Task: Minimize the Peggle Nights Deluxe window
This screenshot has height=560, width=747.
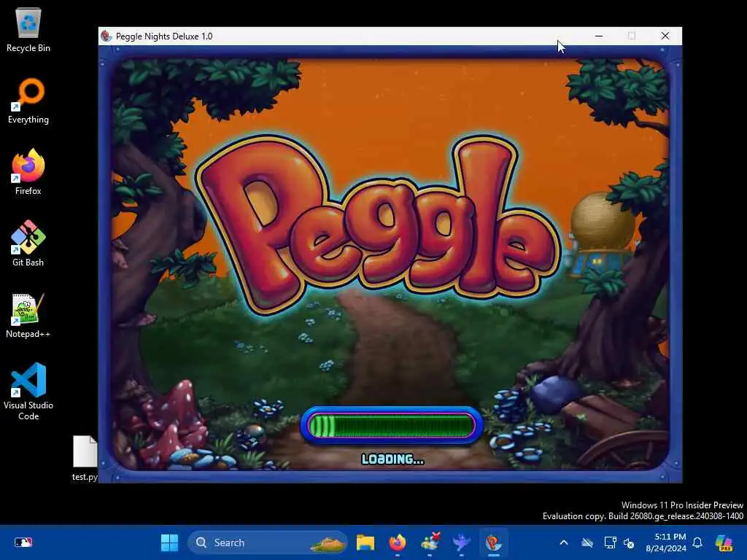Action: point(599,36)
